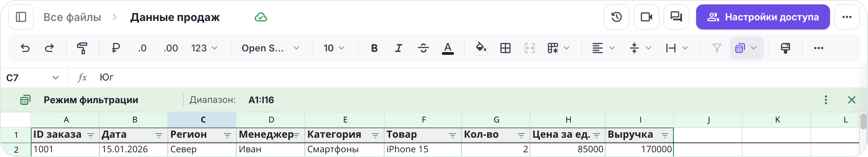The height and width of the screenshot is (157, 868).
Task: Edit the filter range A1:I16
Action: 261,100
